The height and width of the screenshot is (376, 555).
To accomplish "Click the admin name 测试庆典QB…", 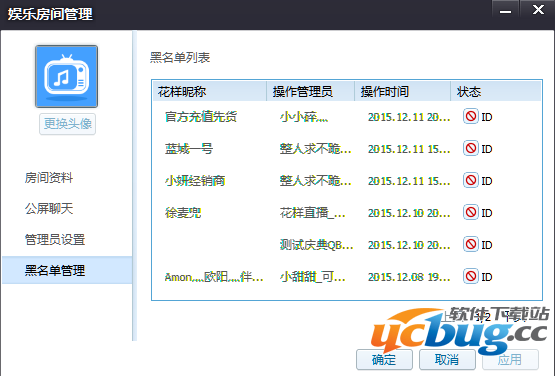I will coord(316,245).
